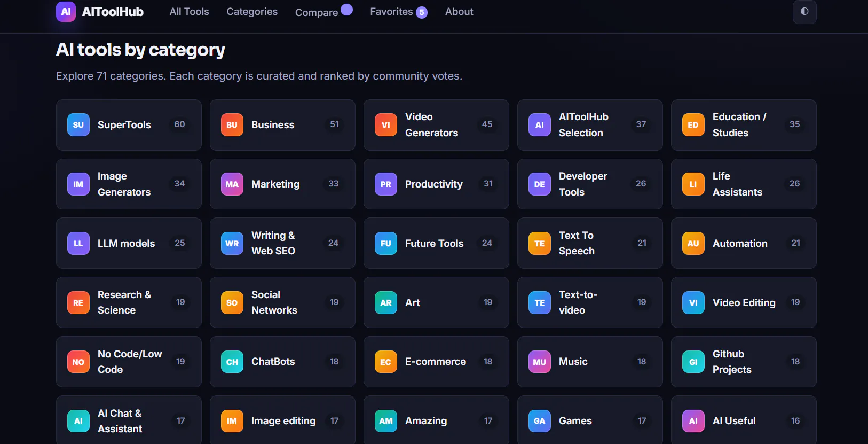Open the Marketing category link
This screenshot has width=868, height=444.
click(282, 184)
